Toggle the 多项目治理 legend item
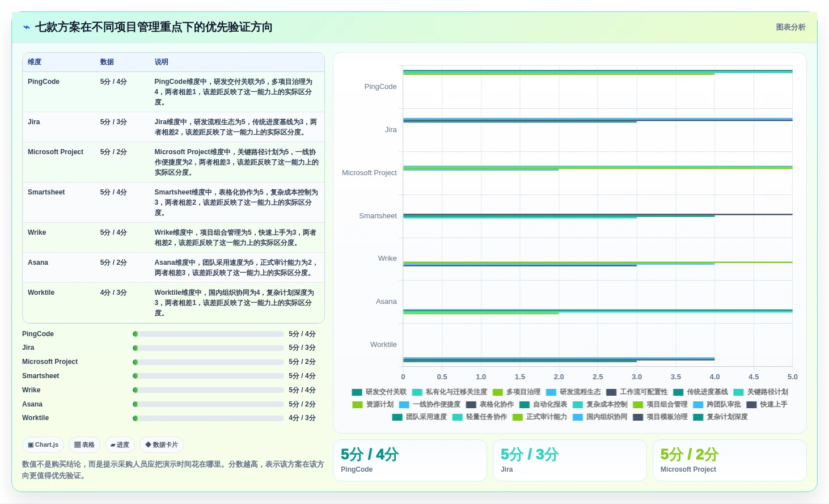The image size is (829, 504). pyautogui.click(x=517, y=392)
